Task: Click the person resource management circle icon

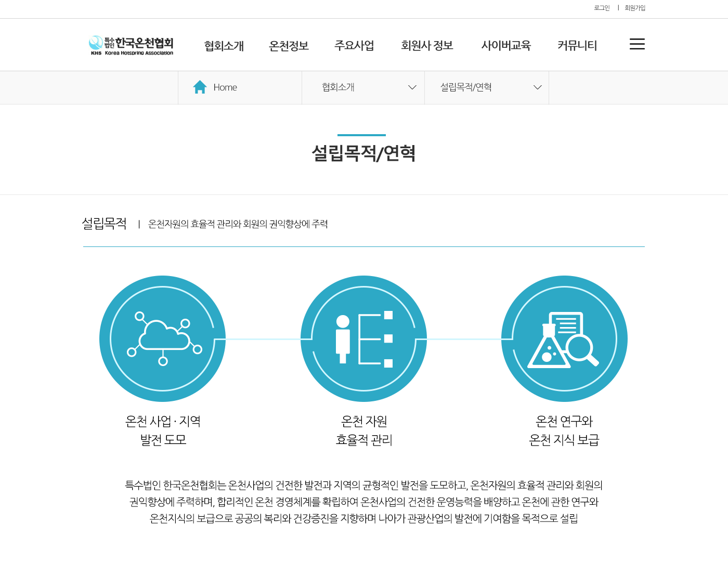Action: 363,338
